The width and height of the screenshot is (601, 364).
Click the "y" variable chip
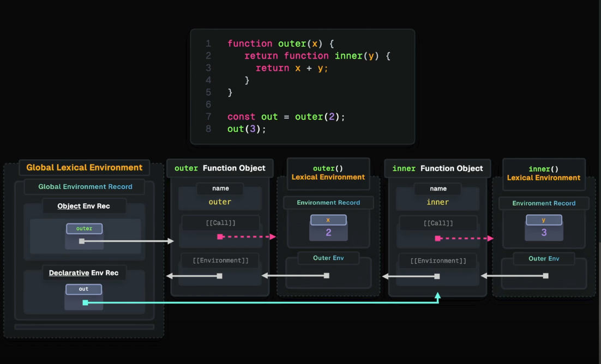point(544,220)
